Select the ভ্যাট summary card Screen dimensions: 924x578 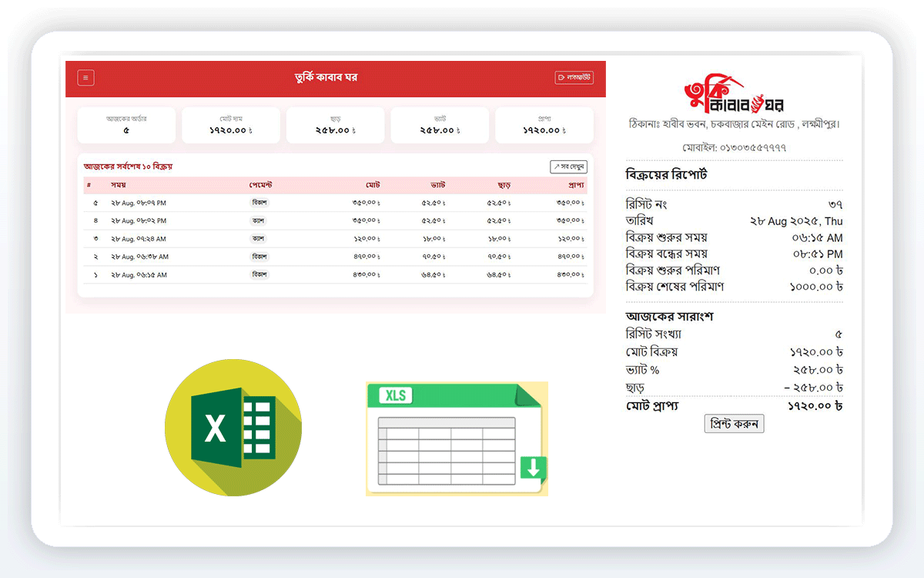(x=440, y=125)
